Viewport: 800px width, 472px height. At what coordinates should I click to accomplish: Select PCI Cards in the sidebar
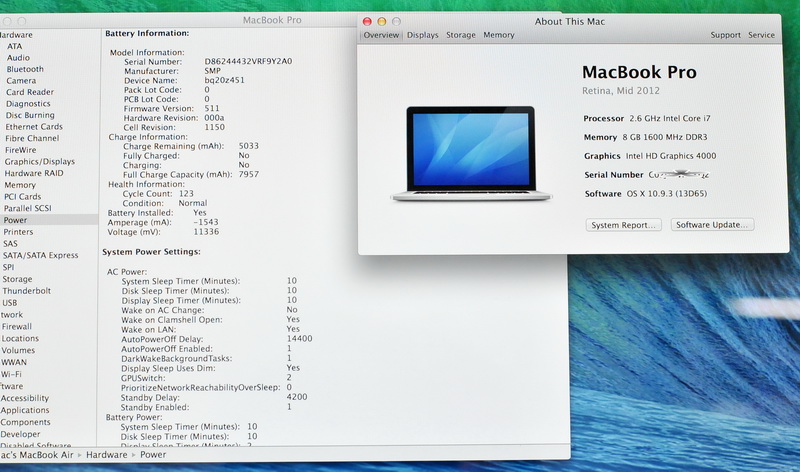[x=22, y=197]
